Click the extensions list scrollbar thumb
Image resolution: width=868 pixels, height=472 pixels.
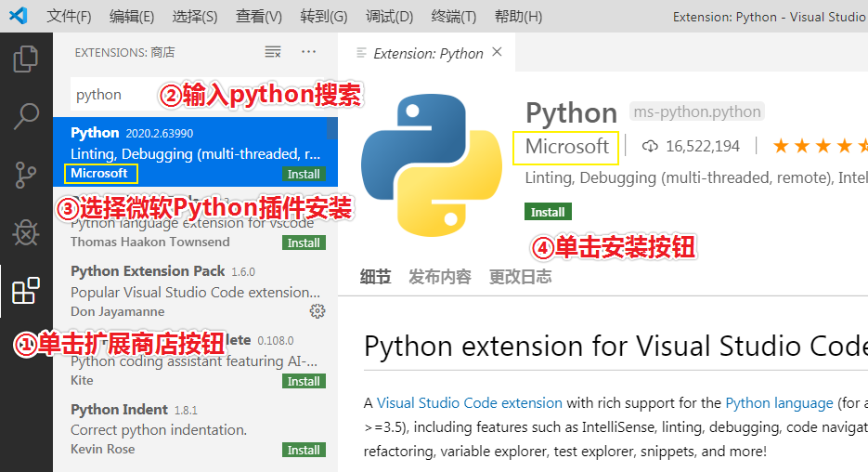[x=331, y=128]
